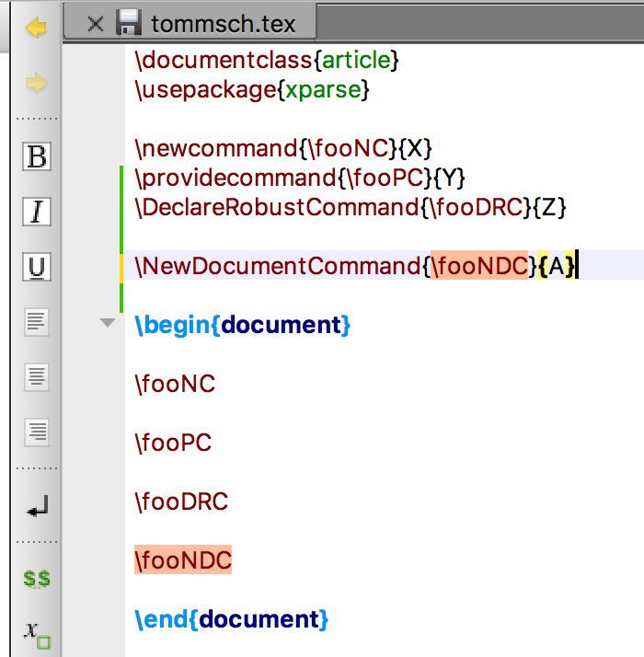Click the \documentclass{article} line
Viewport: 644px width, 657px height.
pyautogui.click(x=267, y=60)
